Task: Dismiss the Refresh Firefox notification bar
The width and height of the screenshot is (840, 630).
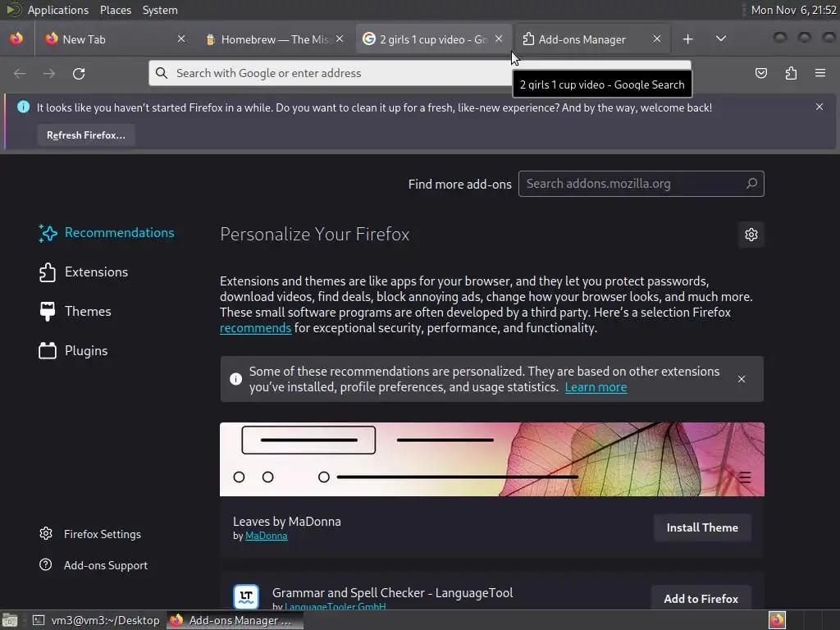Action: pos(819,107)
